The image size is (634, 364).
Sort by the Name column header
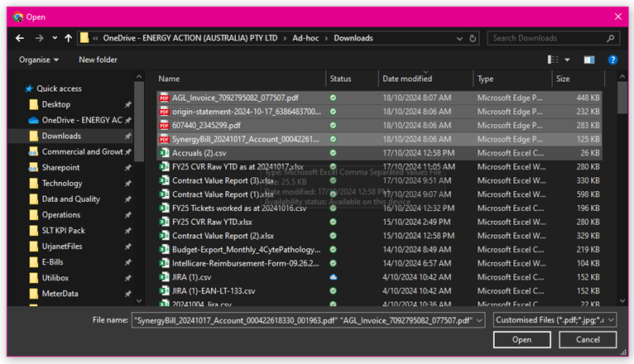tap(170, 79)
